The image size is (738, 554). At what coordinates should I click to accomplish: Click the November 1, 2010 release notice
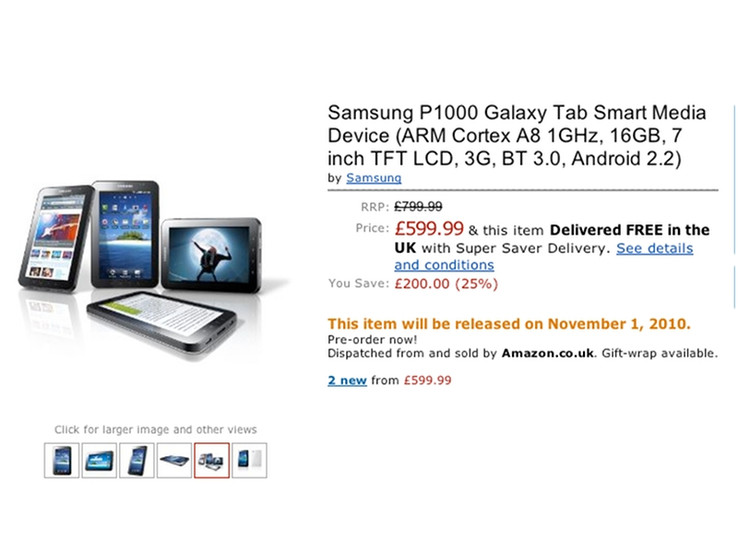pyautogui.click(x=509, y=324)
